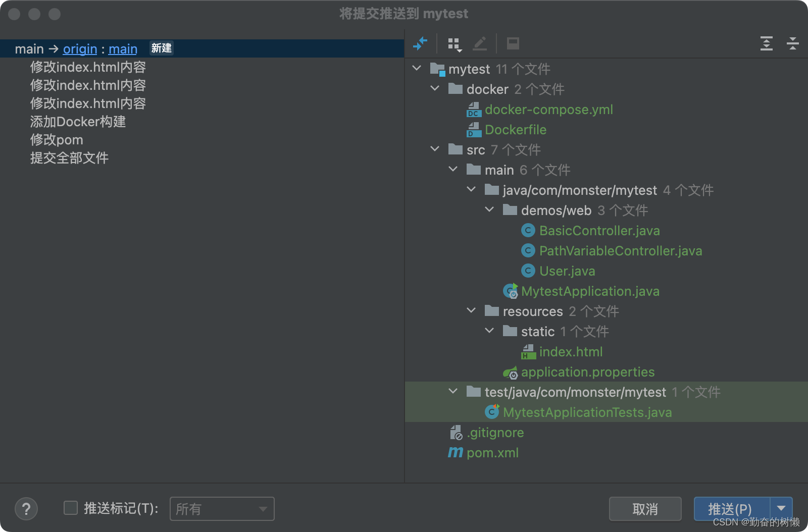808x532 pixels.
Task: Select MytestApplicationTests.java file name
Action: 587,412
